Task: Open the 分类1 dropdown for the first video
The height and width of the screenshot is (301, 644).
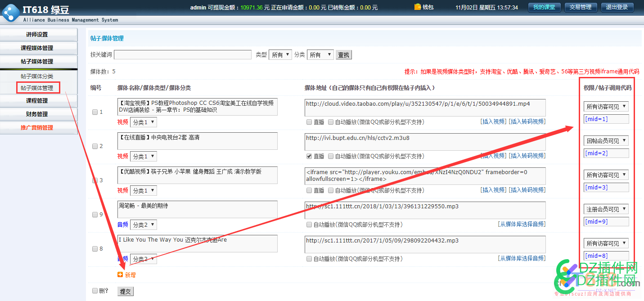Action: pyautogui.click(x=143, y=121)
